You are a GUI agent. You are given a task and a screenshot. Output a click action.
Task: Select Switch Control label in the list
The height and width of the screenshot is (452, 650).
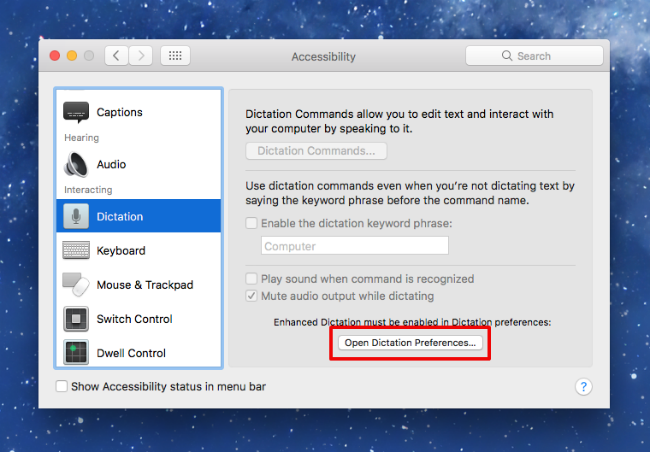[x=134, y=319]
